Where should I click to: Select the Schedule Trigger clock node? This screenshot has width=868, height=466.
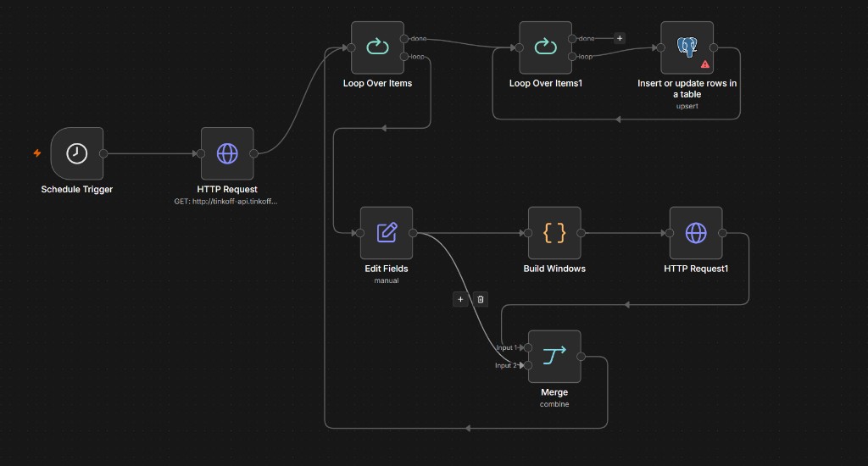pos(77,153)
